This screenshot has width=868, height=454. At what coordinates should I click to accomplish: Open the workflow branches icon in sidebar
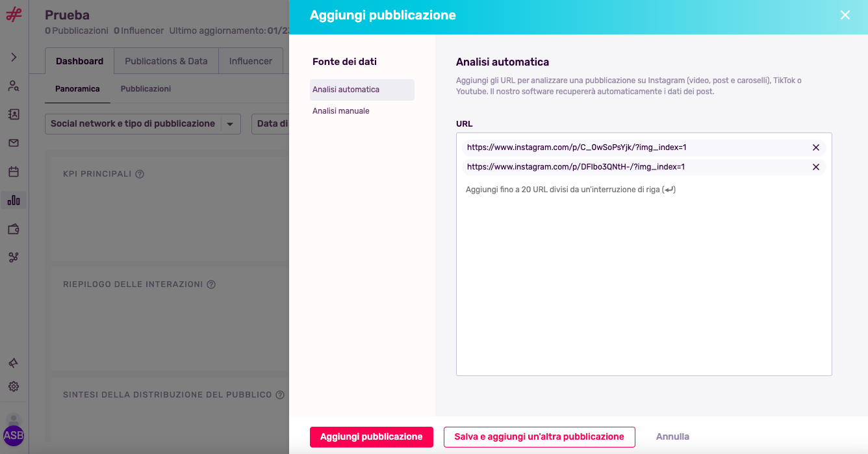click(x=14, y=257)
